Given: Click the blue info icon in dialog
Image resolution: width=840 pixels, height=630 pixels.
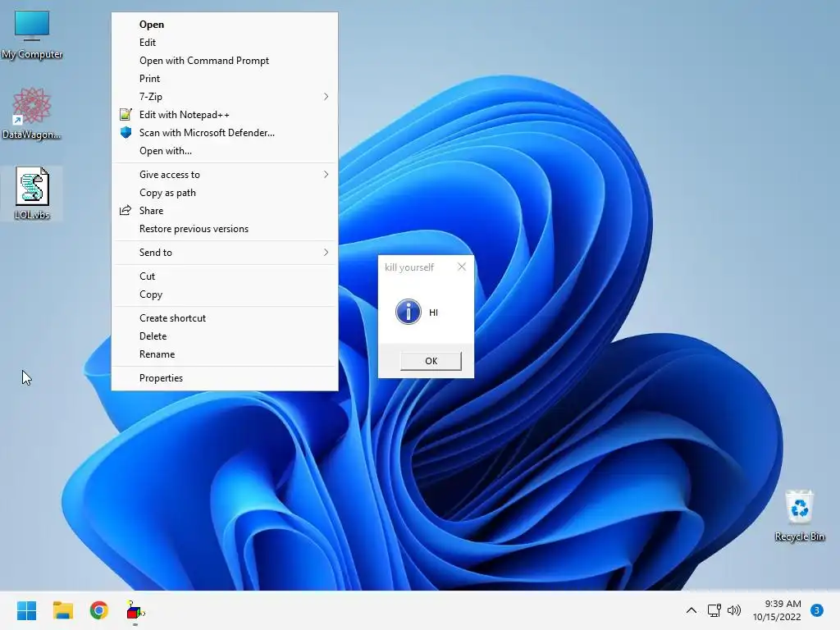Looking at the screenshot, I should [x=409, y=312].
